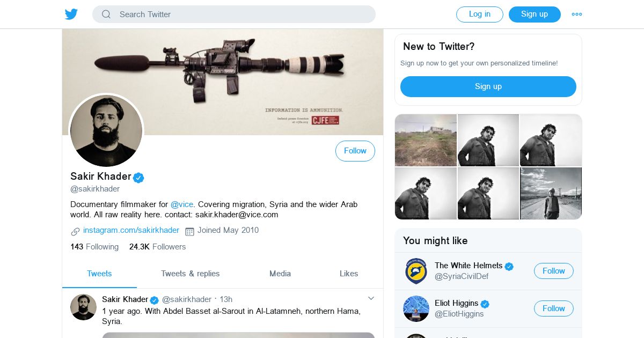View the 143 Following list

tap(94, 247)
